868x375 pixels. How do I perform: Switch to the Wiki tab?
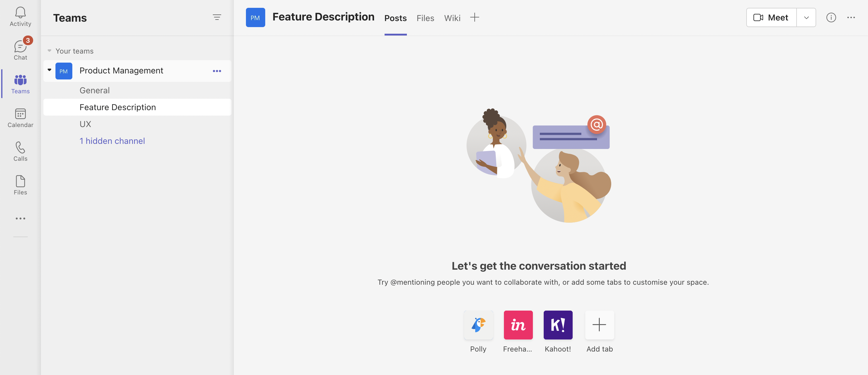click(x=452, y=18)
